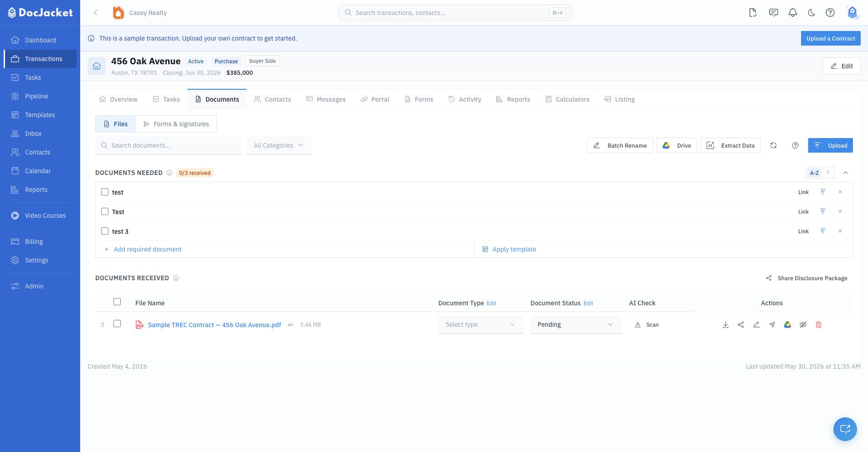Click the abc OCR indicator beside file name
The height and width of the screenshot is (452, 868).
[290, 325]
